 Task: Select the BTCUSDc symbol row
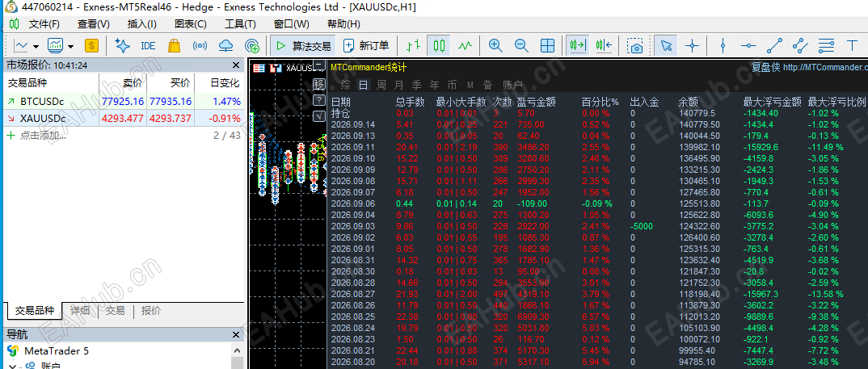tap(122, 101)
